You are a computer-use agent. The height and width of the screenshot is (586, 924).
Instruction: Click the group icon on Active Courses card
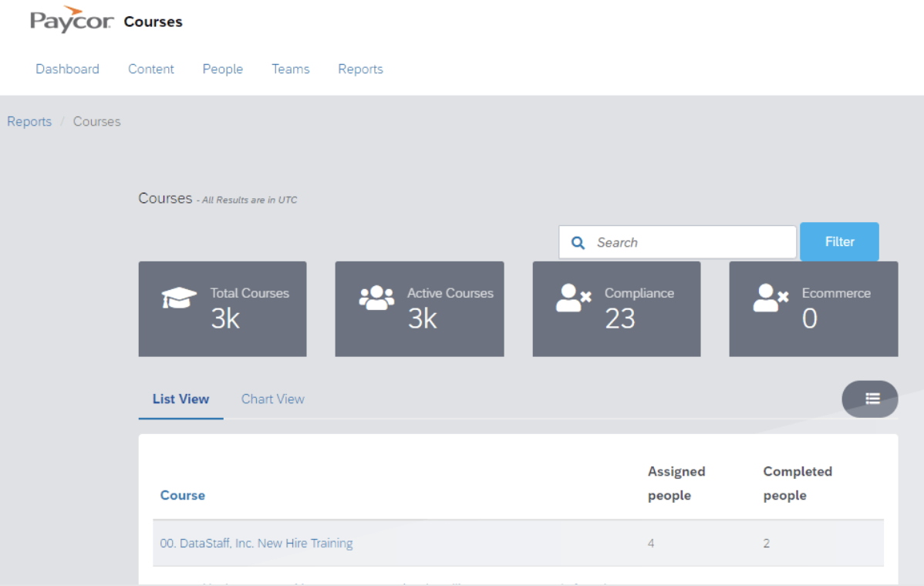pyautogui.click(x=376, y=296)
